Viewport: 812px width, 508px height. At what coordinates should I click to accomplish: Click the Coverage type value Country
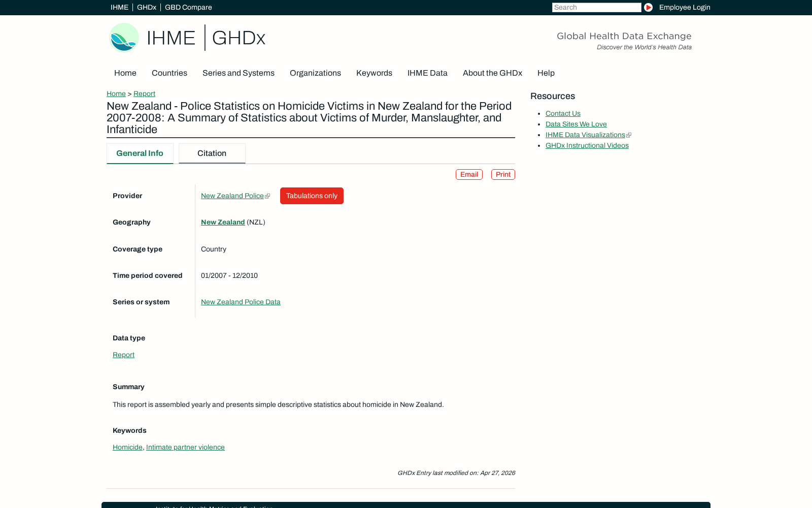214,249
